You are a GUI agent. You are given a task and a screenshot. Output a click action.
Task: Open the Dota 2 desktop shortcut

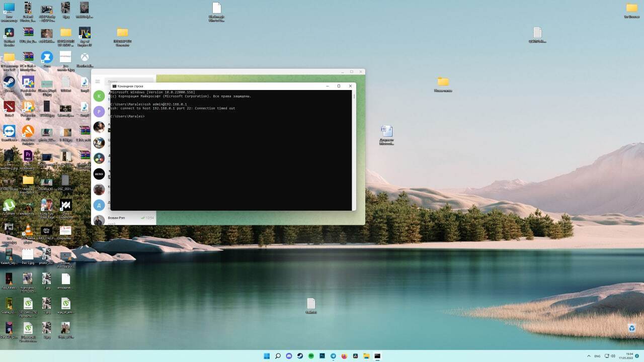coord(9,107)
